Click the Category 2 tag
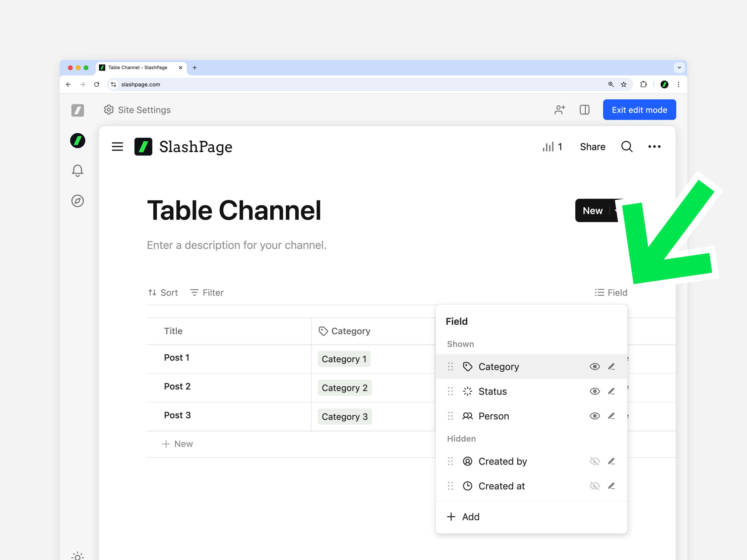Viewport: 747px width, 560px height. pyautogui.click(x=345, y=388)
